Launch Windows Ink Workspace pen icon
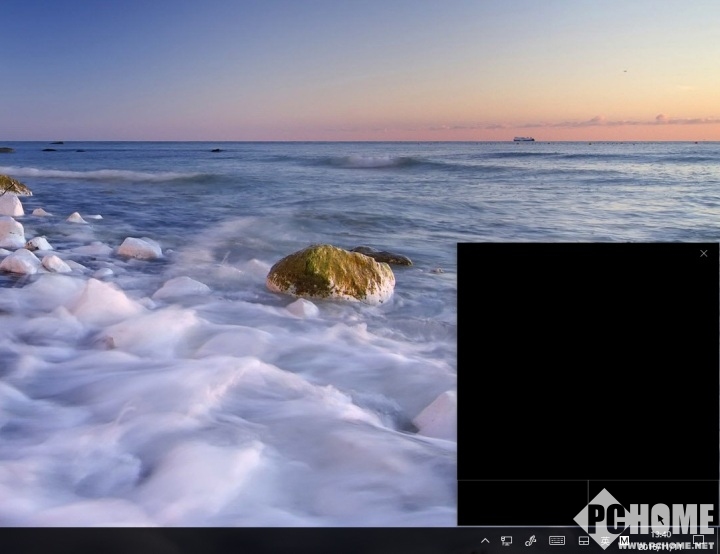720x554 pixels. coord(531,541)
